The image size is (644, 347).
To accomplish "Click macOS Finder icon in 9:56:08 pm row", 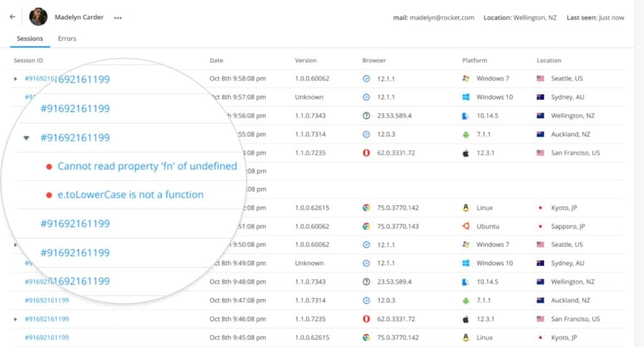I will [466, 116].
